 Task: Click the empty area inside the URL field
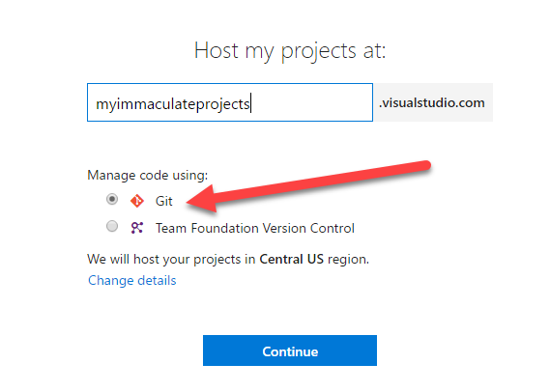311,102
